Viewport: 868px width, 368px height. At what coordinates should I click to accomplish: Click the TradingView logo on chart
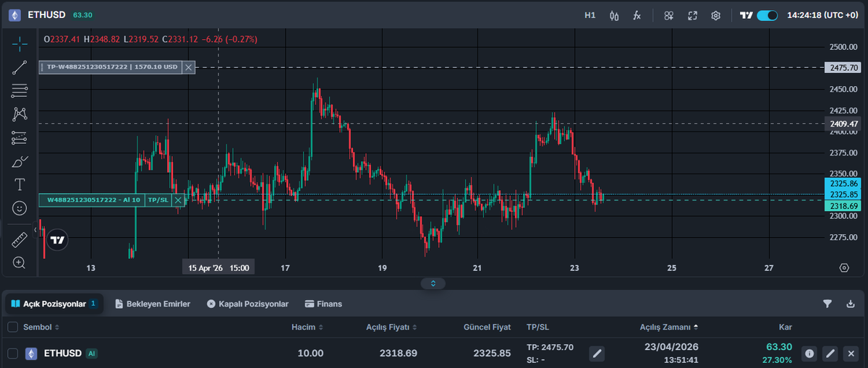pyautogui.click(x=57, y=239)
